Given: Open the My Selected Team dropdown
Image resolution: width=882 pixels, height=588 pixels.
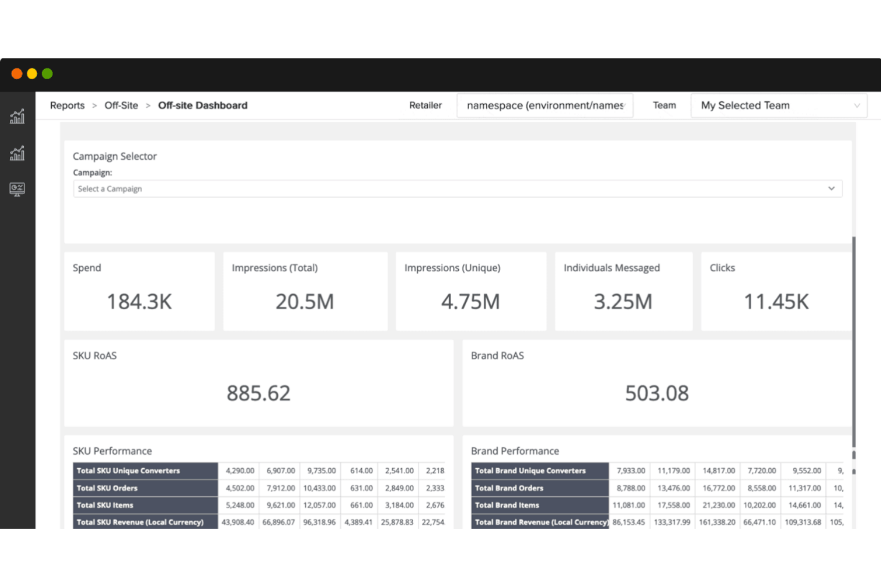Looking at the screenshot, I should [x=778, y=105].
